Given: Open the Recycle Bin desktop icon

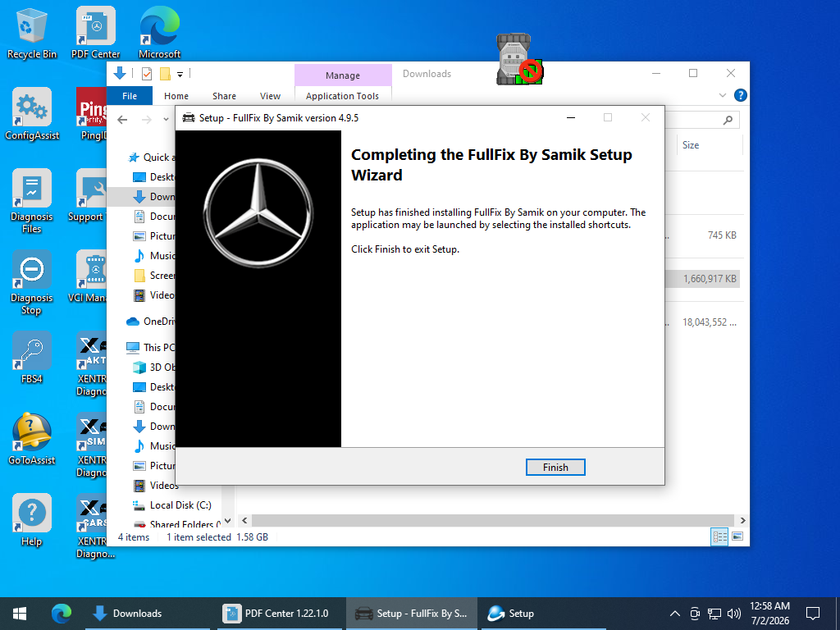Looking at the screenshot, I should (x=32, y=33).
